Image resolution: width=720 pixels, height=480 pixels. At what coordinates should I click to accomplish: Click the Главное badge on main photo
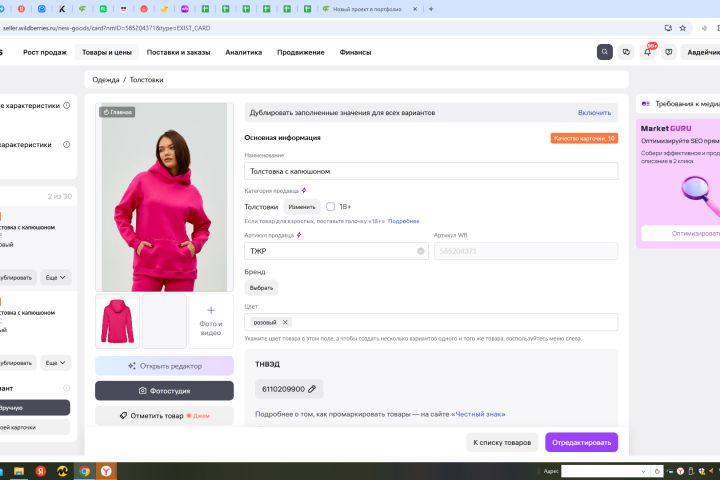coord(117,112)
